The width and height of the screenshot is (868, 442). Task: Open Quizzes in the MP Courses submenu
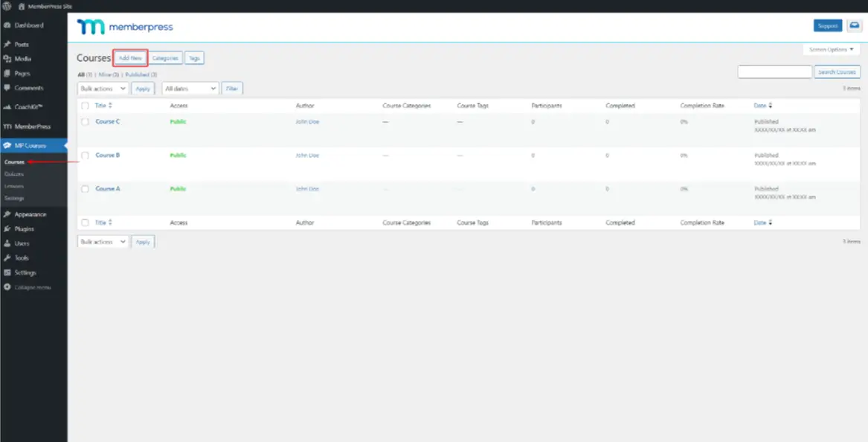(x=14, y=174)
